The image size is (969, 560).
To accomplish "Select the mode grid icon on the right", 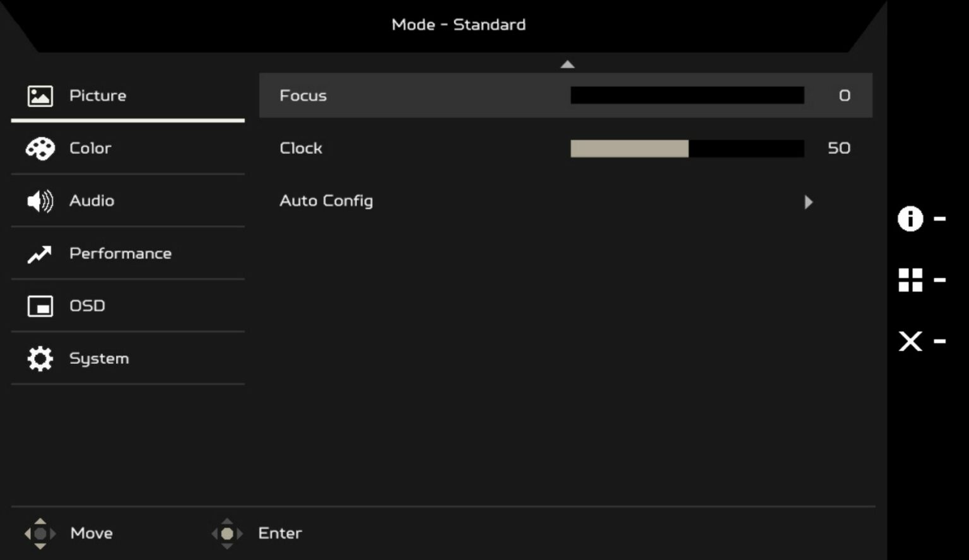I will [910, 279].
